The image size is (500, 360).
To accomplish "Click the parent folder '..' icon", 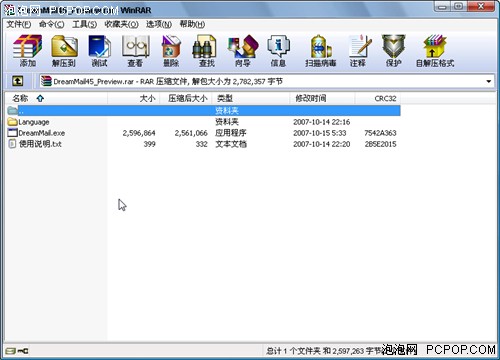I will [x=12, y=110].
